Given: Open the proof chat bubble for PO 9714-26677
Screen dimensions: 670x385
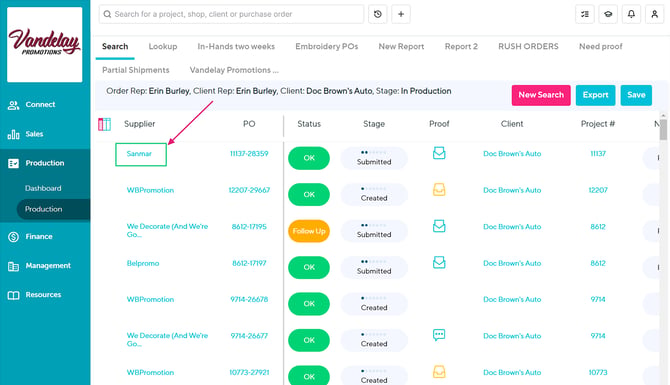Looking at the screenshot, I should tap(439, 335).
